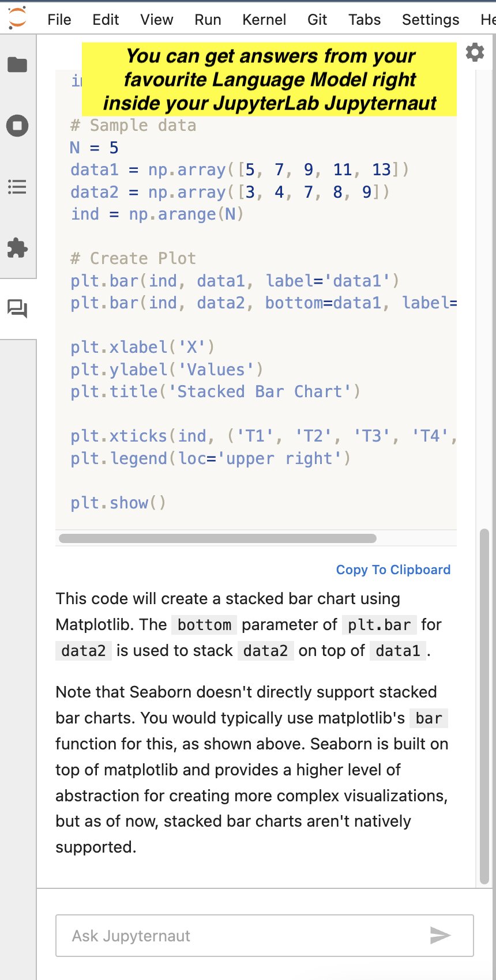The height and width of the screenshot is (980, 496).
Task: Click Copy To Clipboard link
Action: [393, 570]
